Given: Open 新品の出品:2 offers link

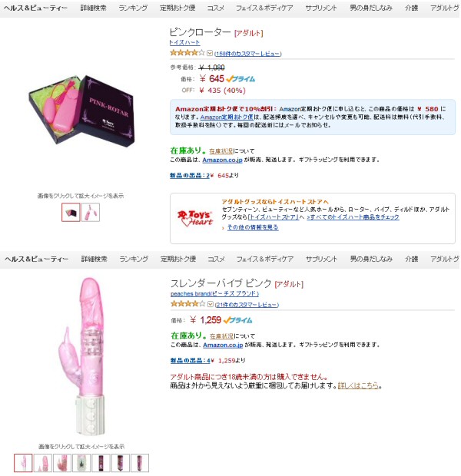Looking at the screenshot, I should pos(190,176).
